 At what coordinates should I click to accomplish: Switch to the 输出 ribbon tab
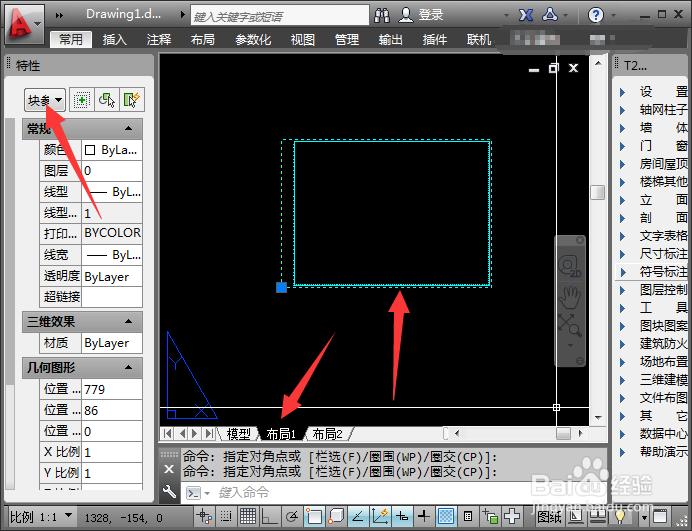[391, 40]
